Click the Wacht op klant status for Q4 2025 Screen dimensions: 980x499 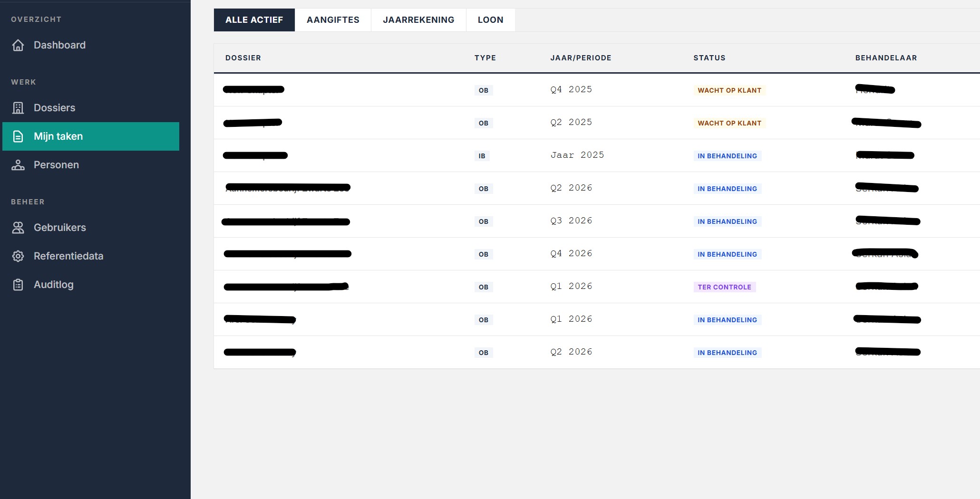tap(729, 90)
